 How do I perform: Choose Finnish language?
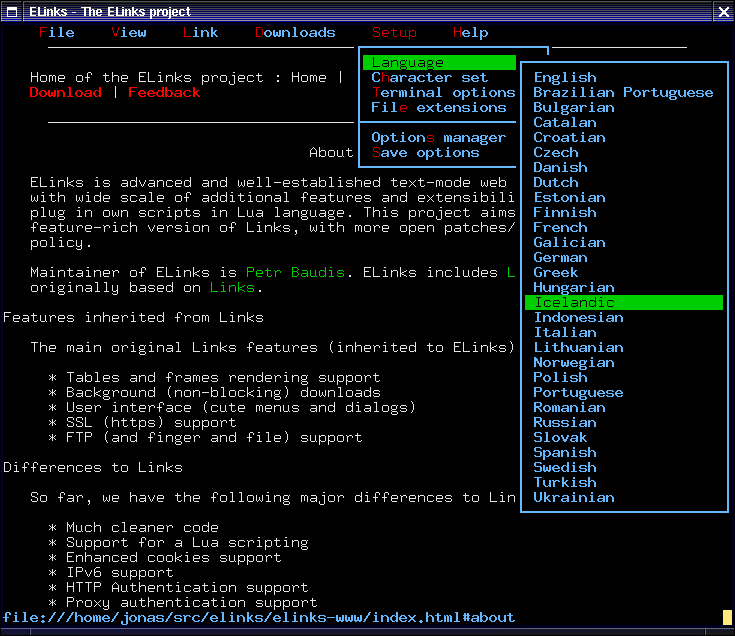click(624, 212)
